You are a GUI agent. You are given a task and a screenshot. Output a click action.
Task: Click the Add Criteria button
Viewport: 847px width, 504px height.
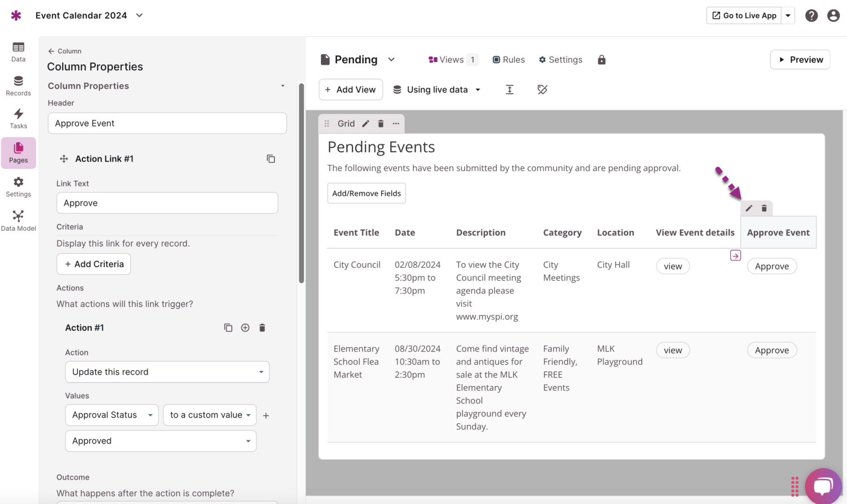94,264
